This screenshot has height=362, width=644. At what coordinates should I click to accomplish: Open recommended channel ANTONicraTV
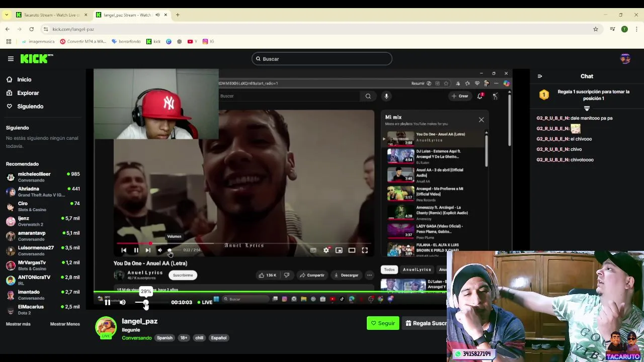click(43, 280)
